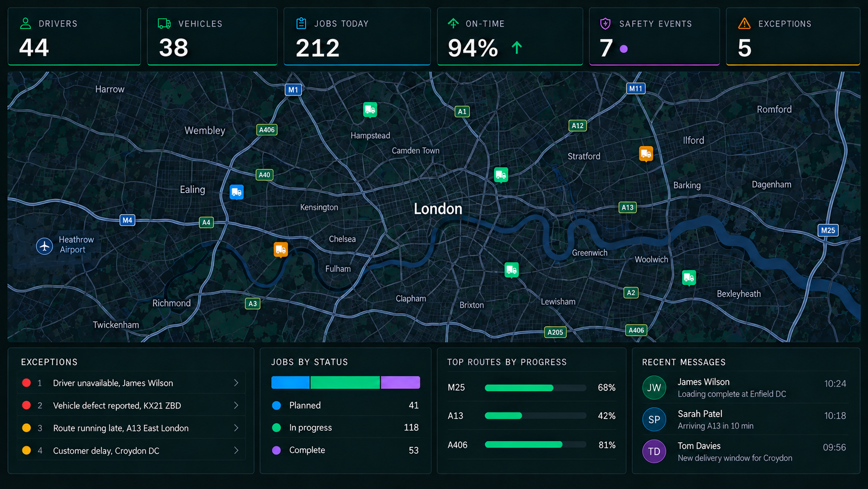Open the Drivers card value 44
This screenshot has height=489, width=868.
(x=34, y=48)
